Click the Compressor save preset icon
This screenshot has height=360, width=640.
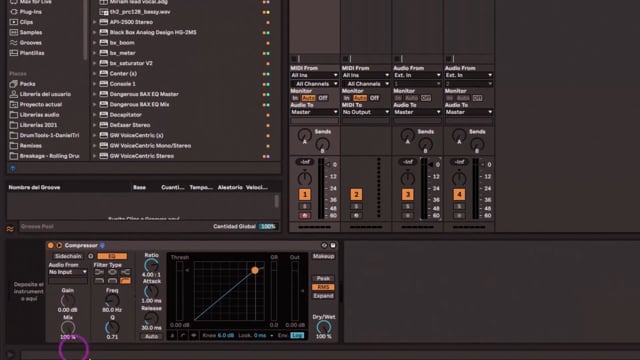coord(333,245)
